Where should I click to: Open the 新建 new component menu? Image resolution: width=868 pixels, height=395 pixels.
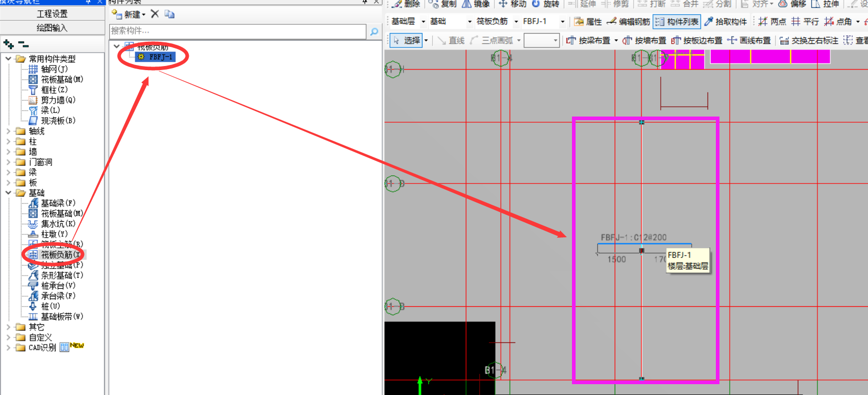pos(129,14)
